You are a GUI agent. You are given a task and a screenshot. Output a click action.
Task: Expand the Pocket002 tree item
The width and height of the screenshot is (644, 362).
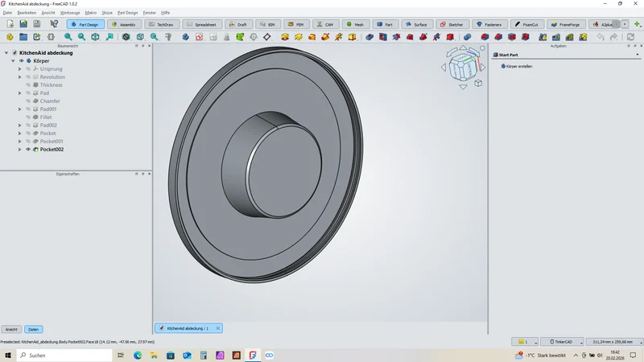[19, 150]
